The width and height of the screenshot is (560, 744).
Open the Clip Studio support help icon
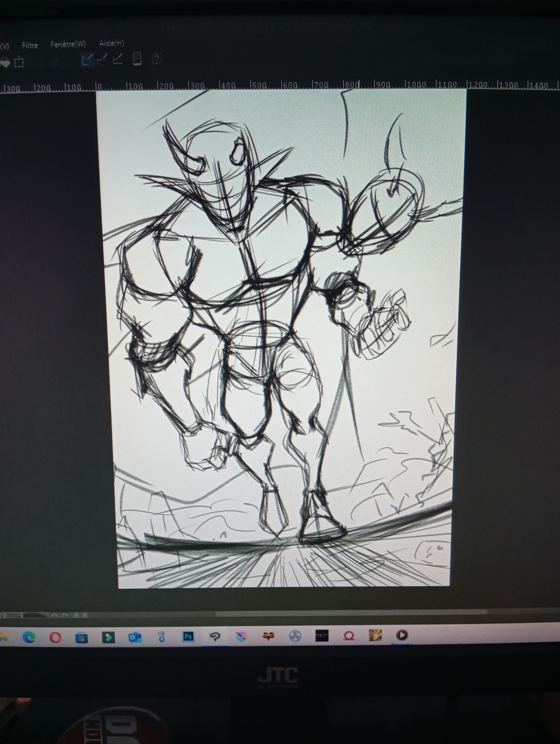pyautogui.click(x=157, y=59)
